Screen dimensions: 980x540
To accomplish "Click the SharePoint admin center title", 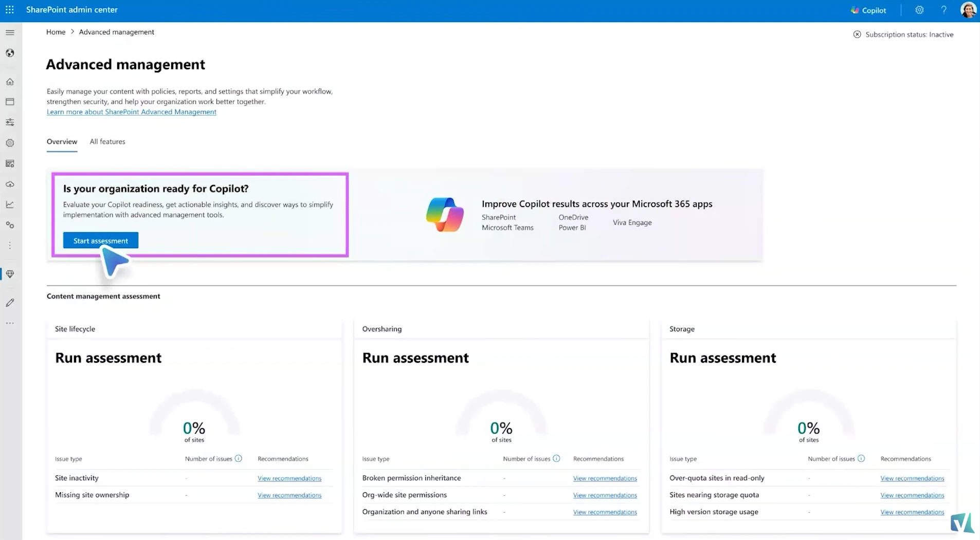I will coord(71,10).
